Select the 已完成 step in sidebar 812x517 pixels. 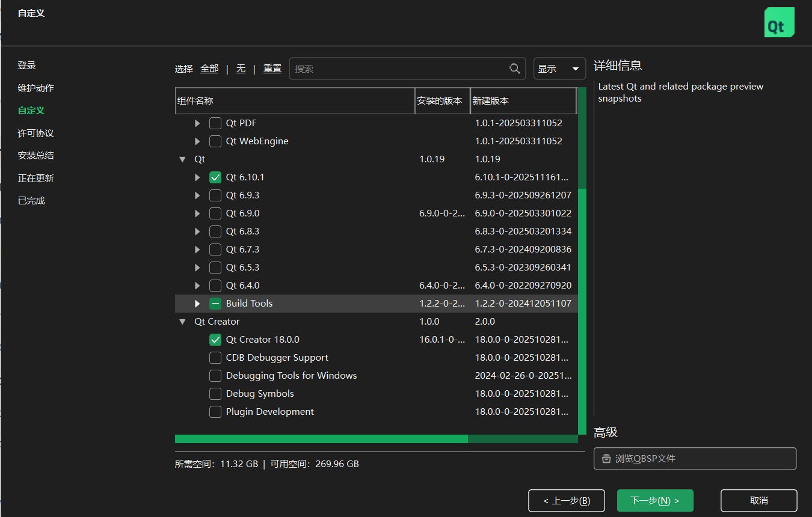click(x=31, y=201)
